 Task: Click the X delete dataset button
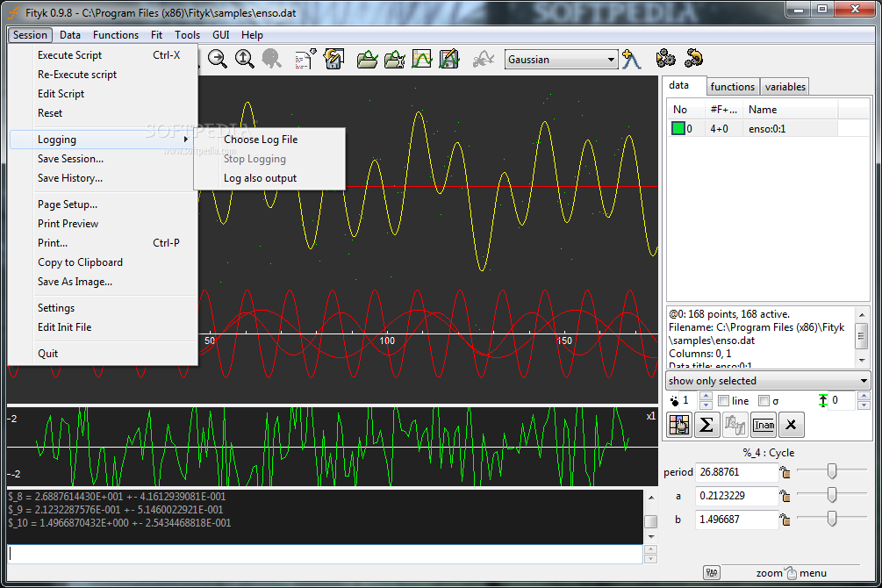(x=791, y=425)
